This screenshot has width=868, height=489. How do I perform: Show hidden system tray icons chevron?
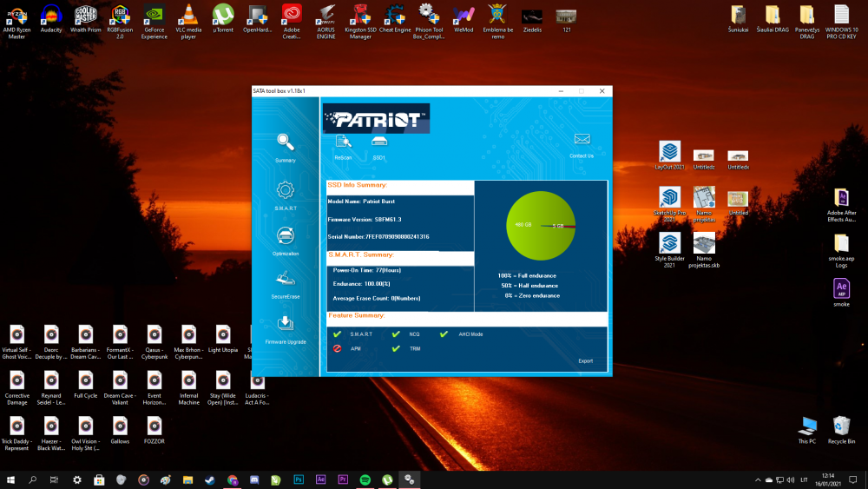pos(758,479)
